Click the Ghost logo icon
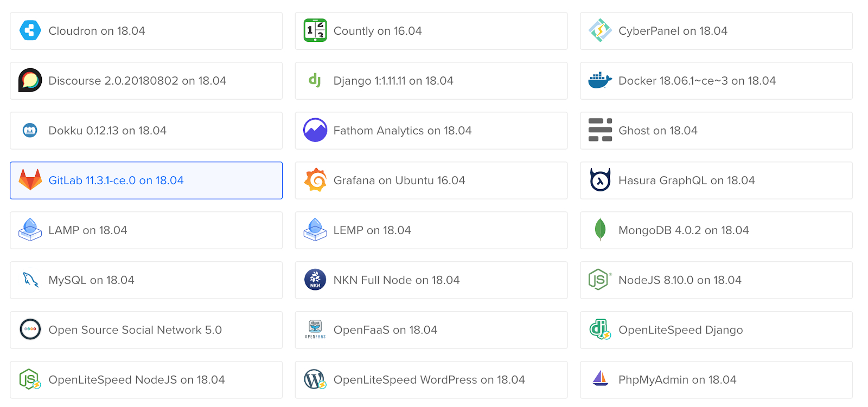 (x=600, y=130)
